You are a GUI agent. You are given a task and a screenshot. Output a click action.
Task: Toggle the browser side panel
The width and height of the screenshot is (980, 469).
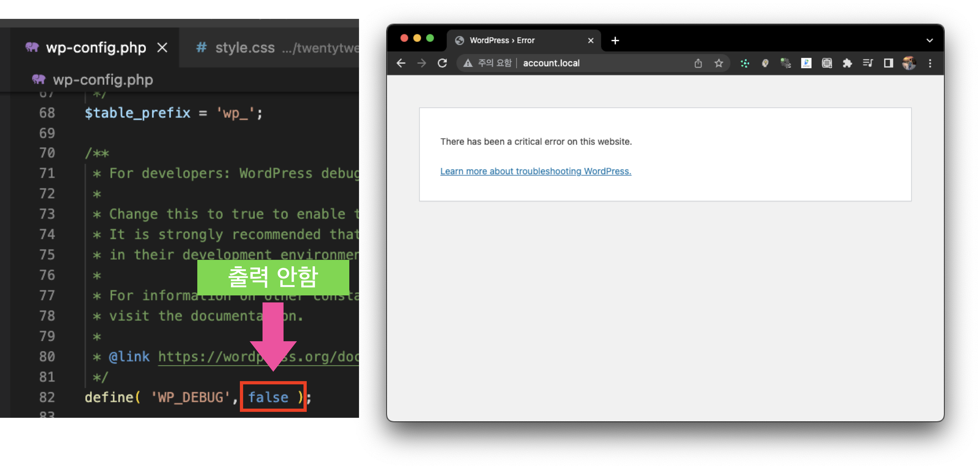coord(888,63)
